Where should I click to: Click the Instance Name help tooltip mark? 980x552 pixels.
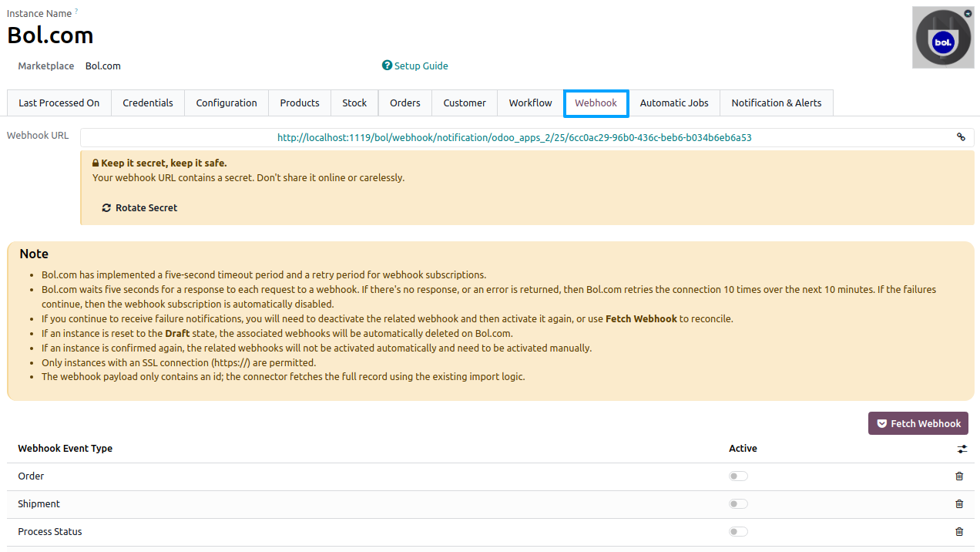(x=76, y=12)
